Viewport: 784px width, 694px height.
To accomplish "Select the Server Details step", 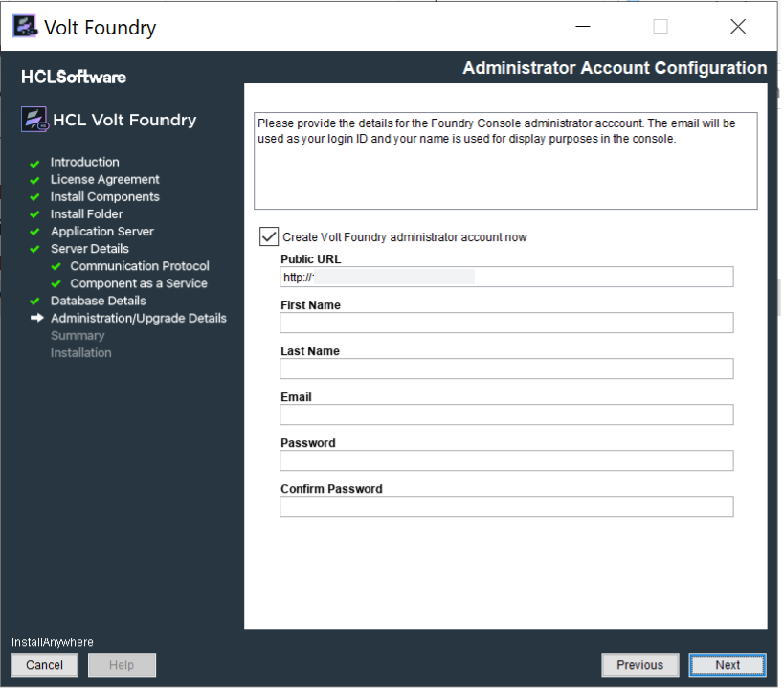I will point(89,249).
